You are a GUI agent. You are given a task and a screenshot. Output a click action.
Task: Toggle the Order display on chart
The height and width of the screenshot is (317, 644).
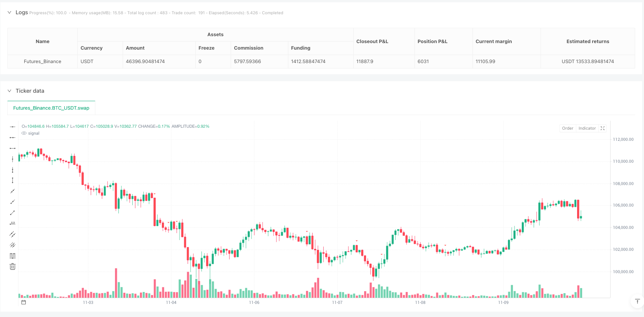[x=567, y=128]
